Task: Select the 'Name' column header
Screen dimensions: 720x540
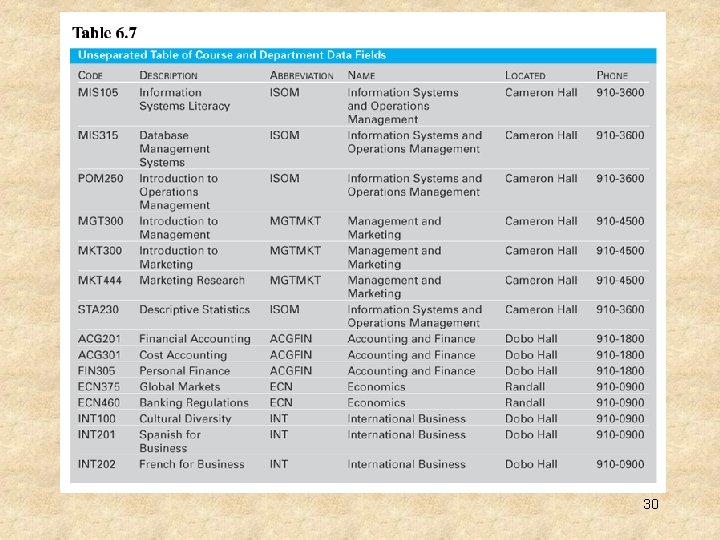Action: [361, 75]
